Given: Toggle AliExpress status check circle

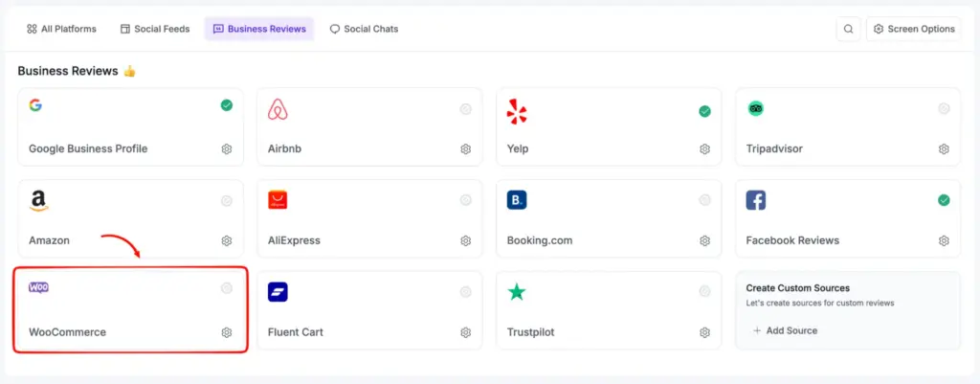Looking at the screenshot, I should pos(466,200).
